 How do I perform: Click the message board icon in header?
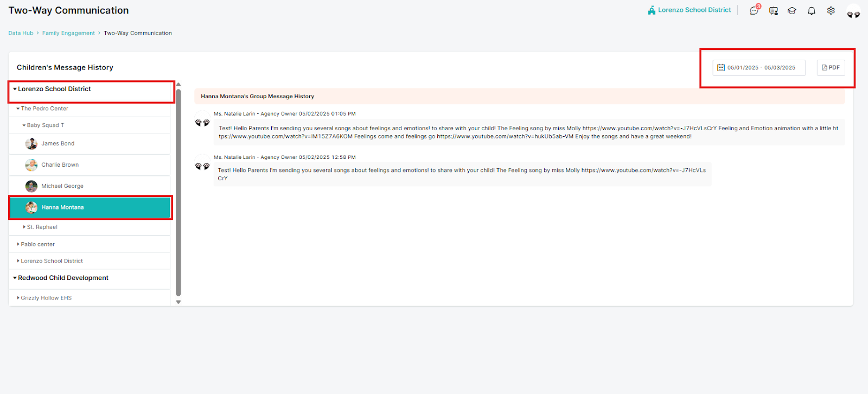pyautogui.click(x=774, y=11)
